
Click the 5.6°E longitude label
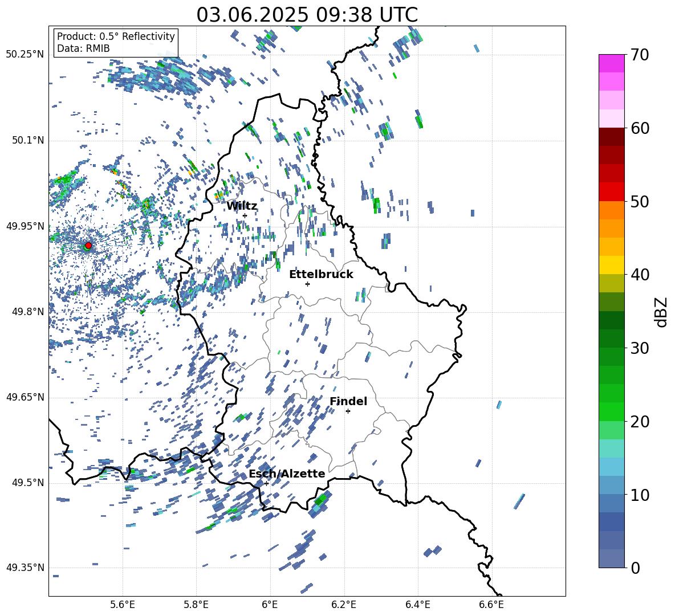(123, 605)
